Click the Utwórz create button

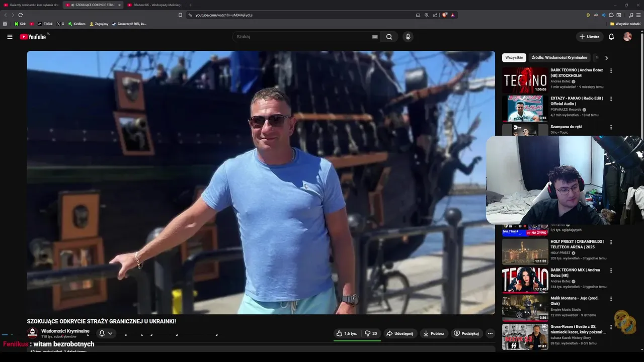tap(590, 37)
